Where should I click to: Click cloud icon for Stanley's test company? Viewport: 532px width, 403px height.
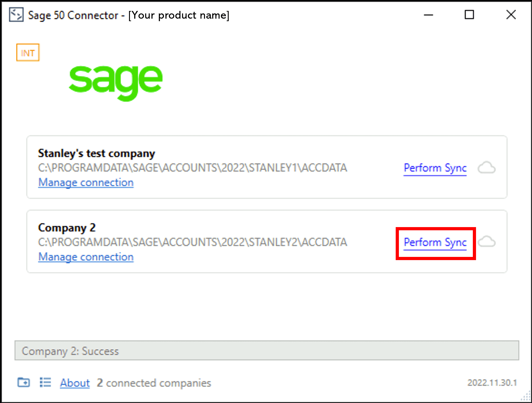(x=486, y=168)
